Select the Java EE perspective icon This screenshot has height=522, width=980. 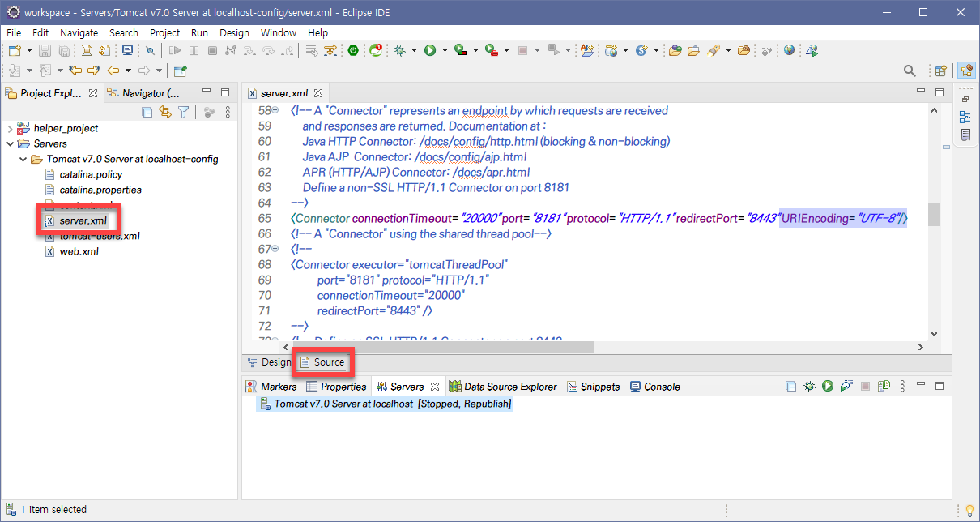click(965, 71)
